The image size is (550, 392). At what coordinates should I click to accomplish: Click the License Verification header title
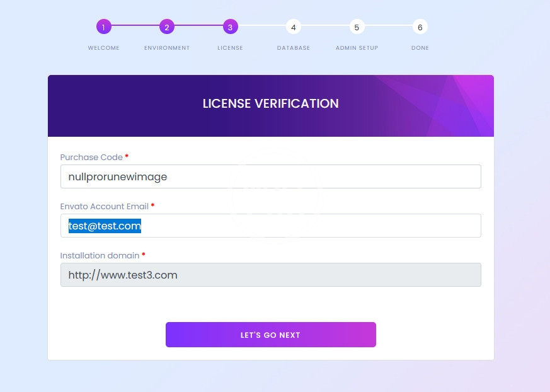(x=270, y=103)
